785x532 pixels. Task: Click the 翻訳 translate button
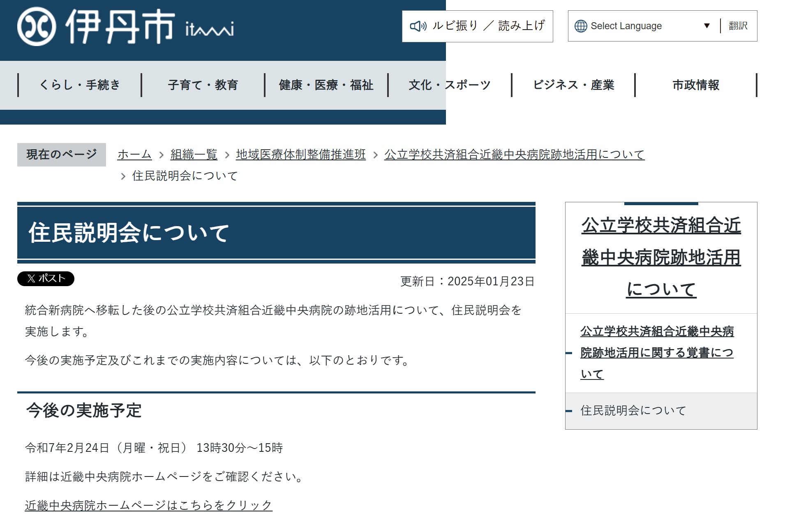coord(738,26)
